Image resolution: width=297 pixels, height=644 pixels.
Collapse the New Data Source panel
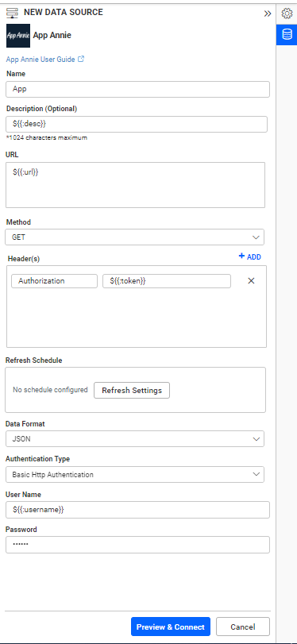[x=268, y=13]
